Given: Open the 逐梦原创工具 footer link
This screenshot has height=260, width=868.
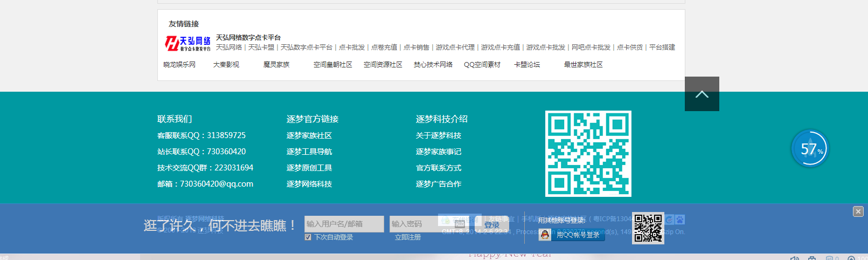Looking at the screenshot, I should (x=309, y=168).
